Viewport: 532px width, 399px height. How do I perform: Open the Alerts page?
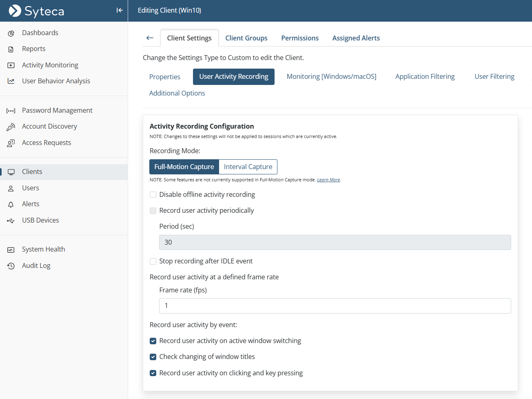(31, 204)
